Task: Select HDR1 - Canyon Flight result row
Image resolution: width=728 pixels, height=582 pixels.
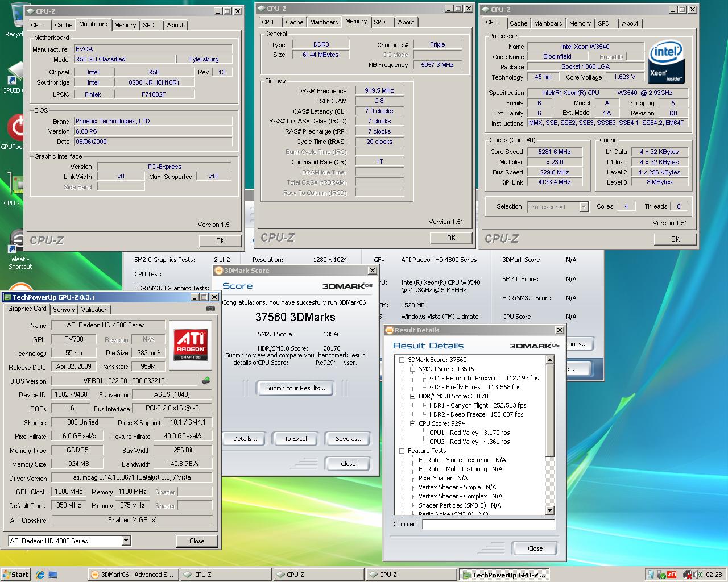Action: tap(478, 405)
